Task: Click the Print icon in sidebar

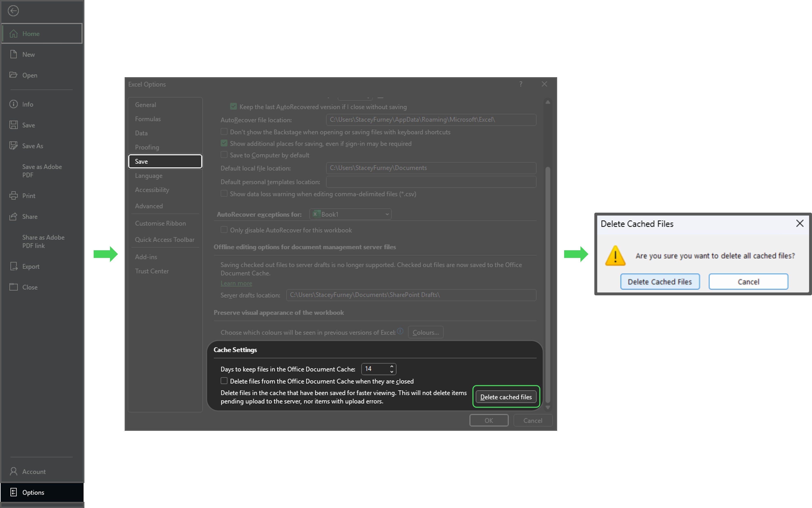Action: click(13, 196)
